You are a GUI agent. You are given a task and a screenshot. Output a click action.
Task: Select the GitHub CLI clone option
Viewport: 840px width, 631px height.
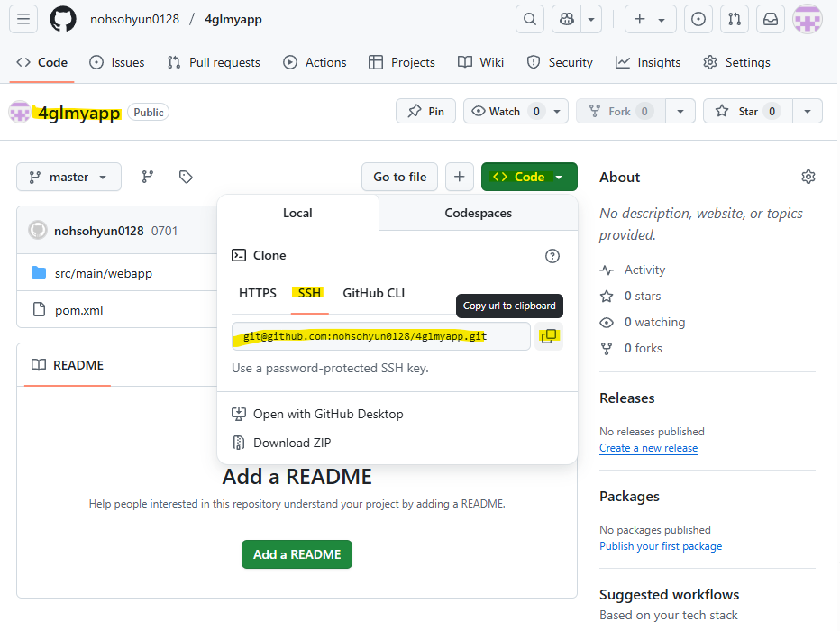pyautogui.click(x=374, y=293)
